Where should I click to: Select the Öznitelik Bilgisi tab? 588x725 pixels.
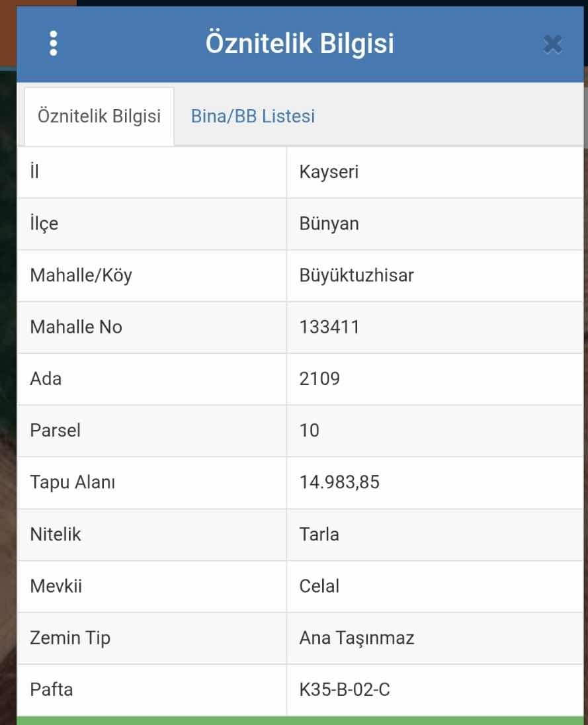click(x=99, y=116)
